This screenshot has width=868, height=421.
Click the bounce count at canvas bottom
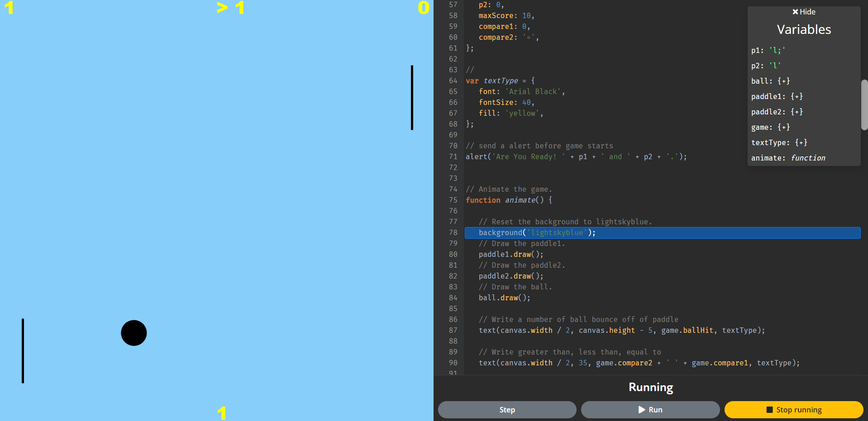221,413
